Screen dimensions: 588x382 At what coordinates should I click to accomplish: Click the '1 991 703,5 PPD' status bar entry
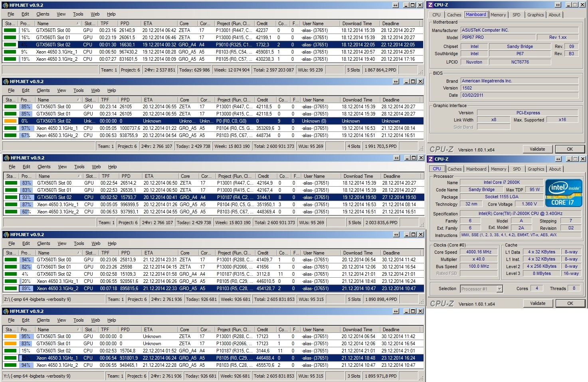(x=380, y=146)
